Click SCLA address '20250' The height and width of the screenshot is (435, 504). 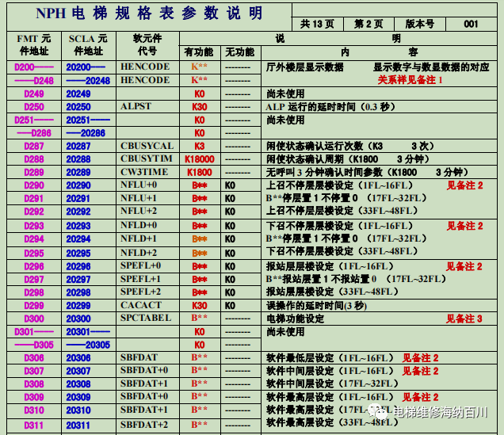tap(78, 107)
